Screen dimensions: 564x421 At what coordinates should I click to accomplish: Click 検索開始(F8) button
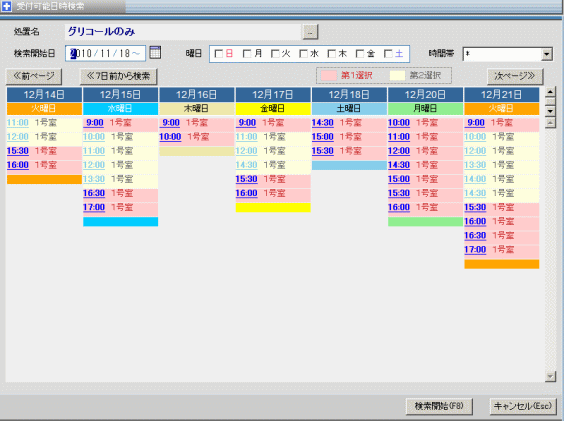click(x=439, y=406)
